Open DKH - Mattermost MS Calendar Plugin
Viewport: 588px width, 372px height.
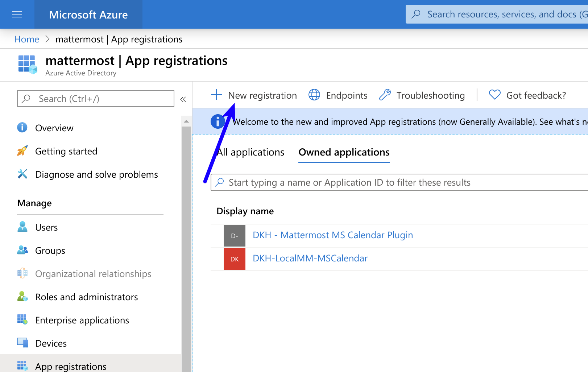pos(332,235)
